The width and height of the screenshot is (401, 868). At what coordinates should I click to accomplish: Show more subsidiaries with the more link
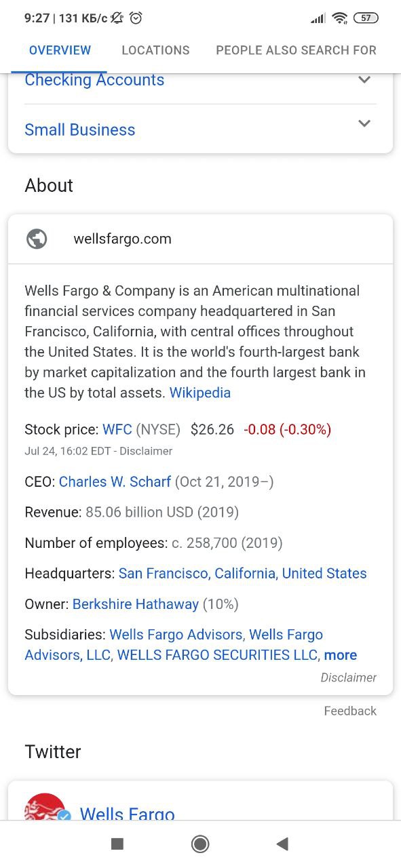[x=341, y=655]
